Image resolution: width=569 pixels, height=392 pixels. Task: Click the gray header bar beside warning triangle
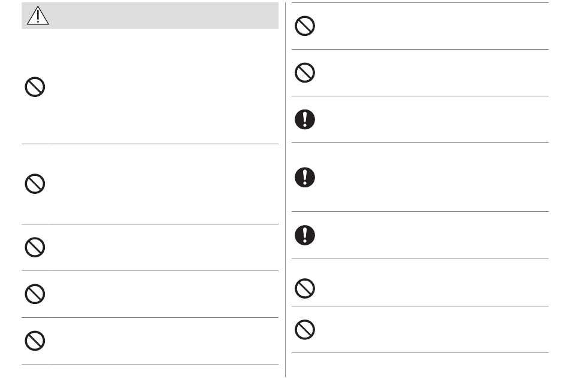164,15
